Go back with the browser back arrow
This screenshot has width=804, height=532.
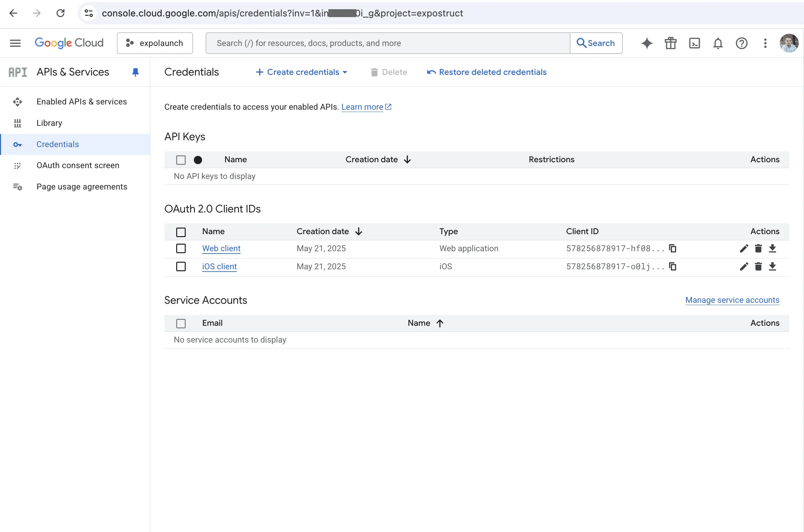point(13,13)
